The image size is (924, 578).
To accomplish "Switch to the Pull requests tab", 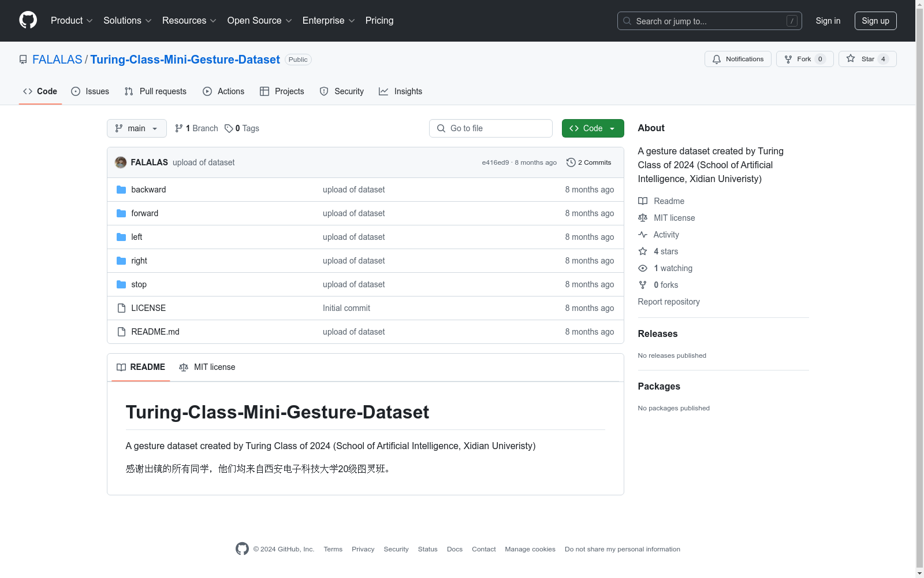I will pos(155,91).
